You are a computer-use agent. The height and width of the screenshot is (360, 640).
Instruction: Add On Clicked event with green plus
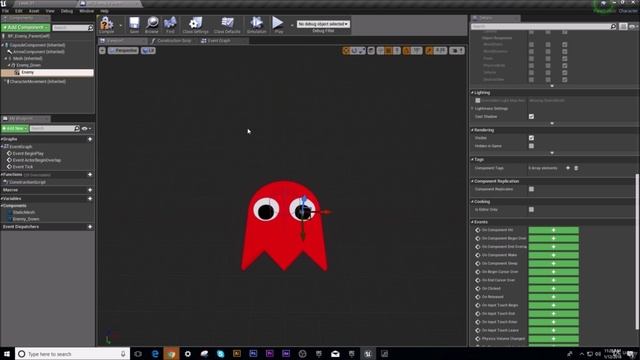pyautogui.click(x=553, y=289)
